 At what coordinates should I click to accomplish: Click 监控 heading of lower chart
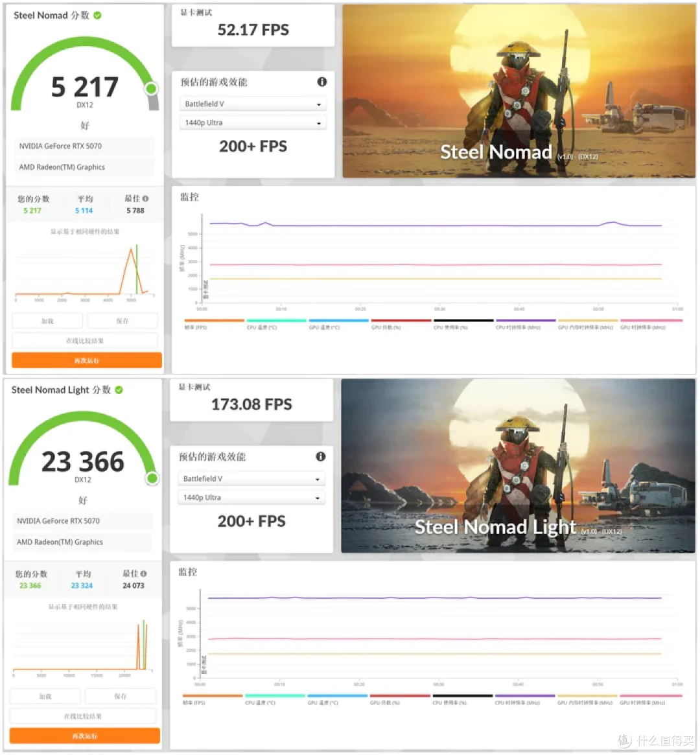point(188,572)
